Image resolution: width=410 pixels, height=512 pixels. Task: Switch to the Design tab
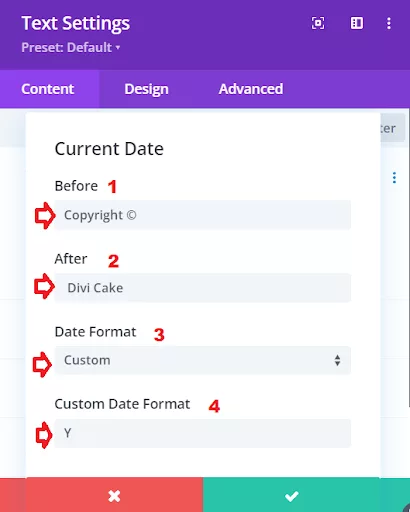click(x=146, y=89)
